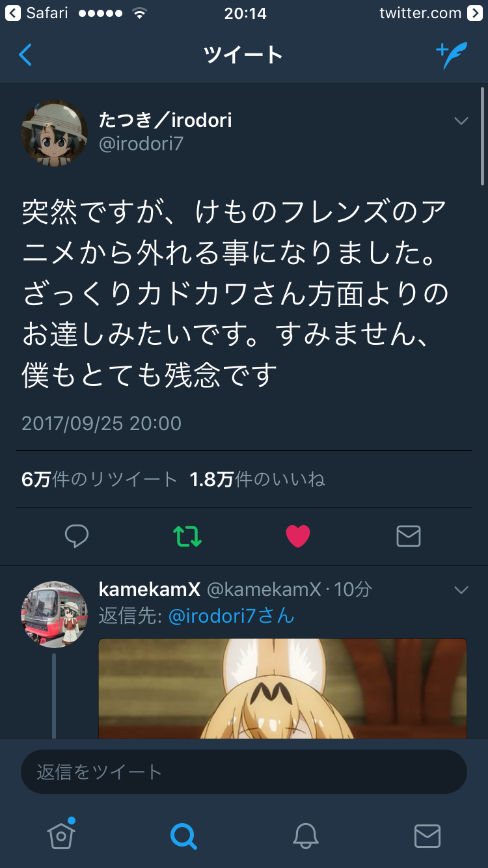Tap the 返信をツイート reply field

pyautogui.click(x=244, y=772)
